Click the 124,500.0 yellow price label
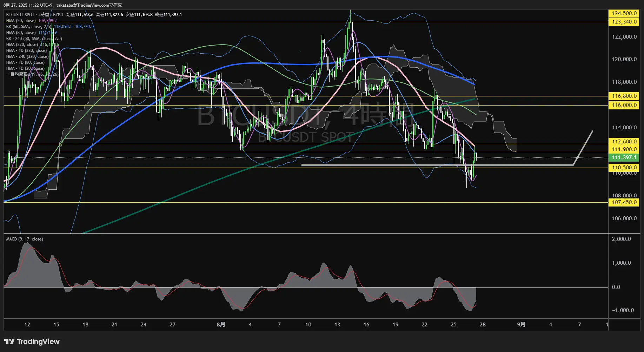This screenshot has height=352, width=644. 624,13
